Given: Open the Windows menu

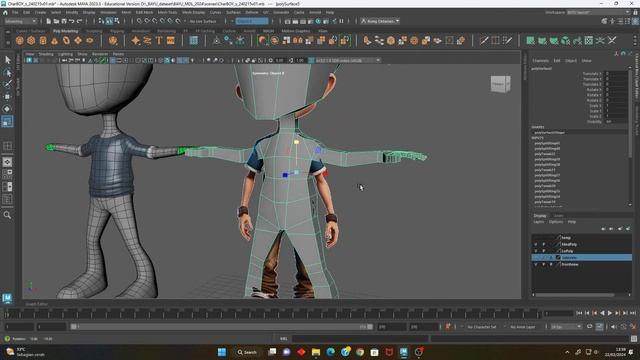Looking at the screenshot, I should point(108,12).
